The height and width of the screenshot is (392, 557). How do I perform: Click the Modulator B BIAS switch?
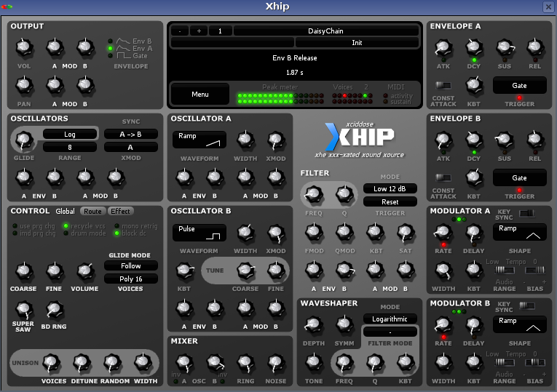535,363
